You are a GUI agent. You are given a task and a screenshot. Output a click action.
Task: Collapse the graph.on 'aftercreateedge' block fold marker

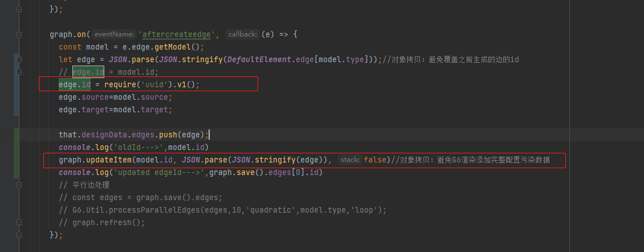pyautogui.click(x=19, y=35)
